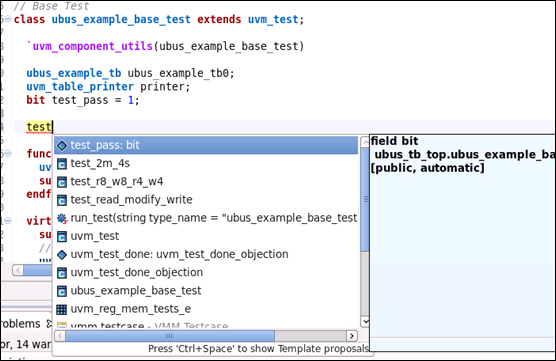Click the uvm_reg_mem_tests_e enum grid icon
Image resolution: width=556 pixels, height=361 pixels.
click(x=62, y=309)
